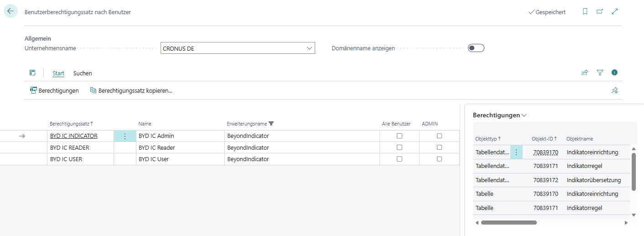
Task: Open the Suchen tab
Action: coord(83,73)
